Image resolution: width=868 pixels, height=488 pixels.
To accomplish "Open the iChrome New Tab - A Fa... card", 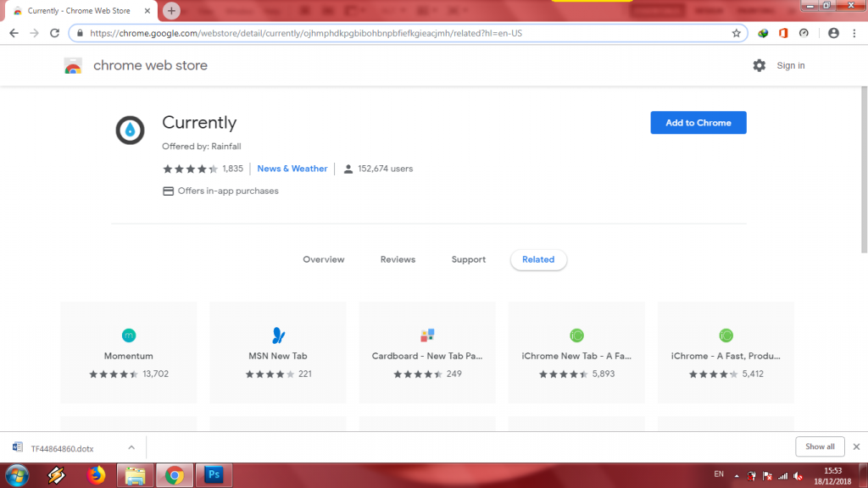I will pyautogui.click(x=576, y=352).
